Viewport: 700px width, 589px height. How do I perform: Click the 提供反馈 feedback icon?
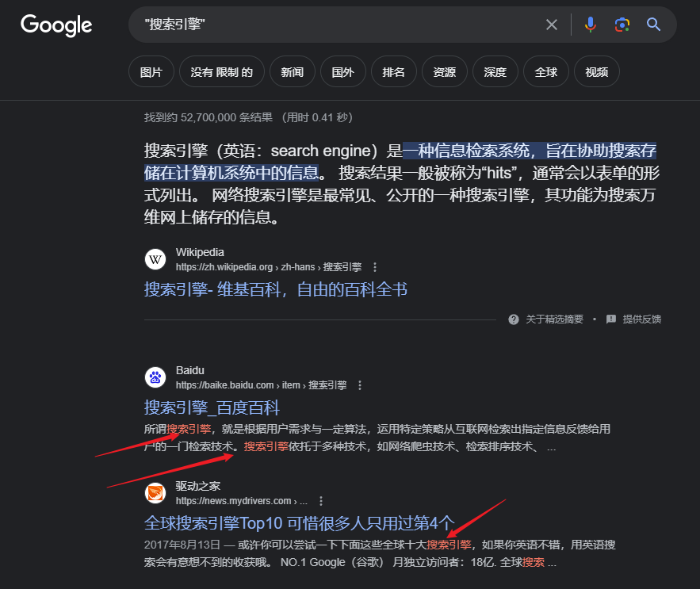611,319
